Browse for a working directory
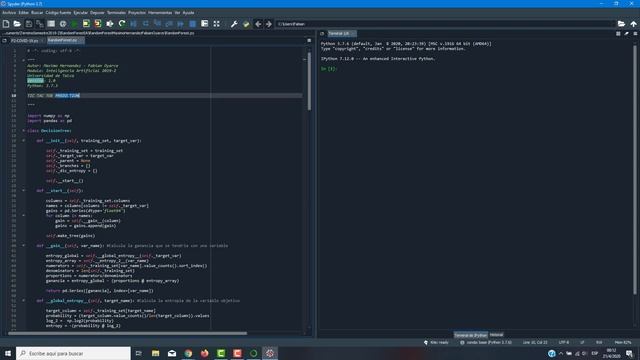This screenshot has height=360, width=640. click(621, 24)
